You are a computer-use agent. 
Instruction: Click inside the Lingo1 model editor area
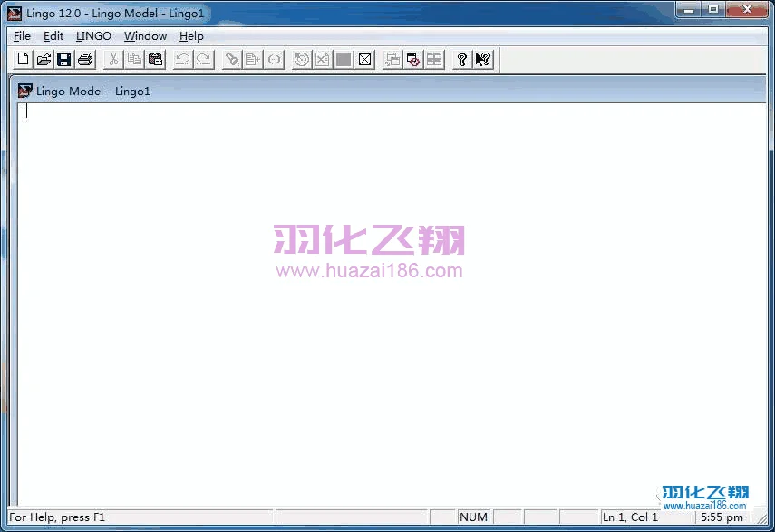click(392, 305)
